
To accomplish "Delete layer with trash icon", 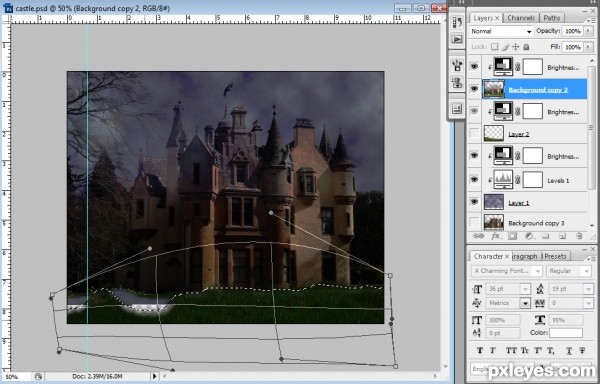I will coord(579,236).
